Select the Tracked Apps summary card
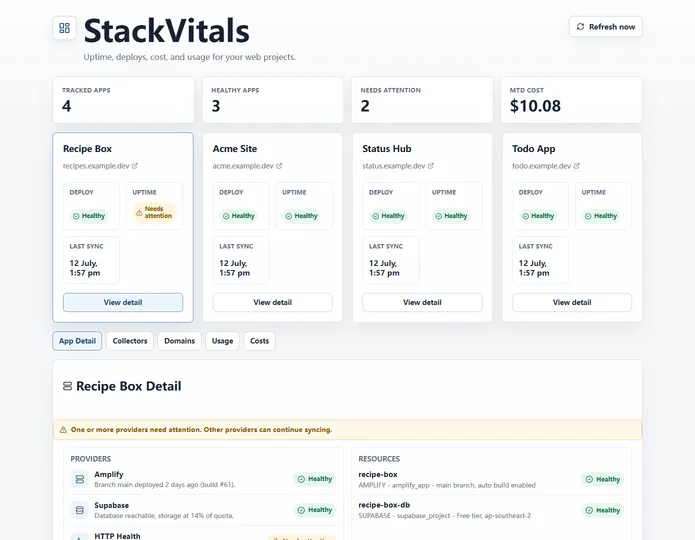Viewport: 695px width, 540px height. pyautogui.click(x=123, y=100)
